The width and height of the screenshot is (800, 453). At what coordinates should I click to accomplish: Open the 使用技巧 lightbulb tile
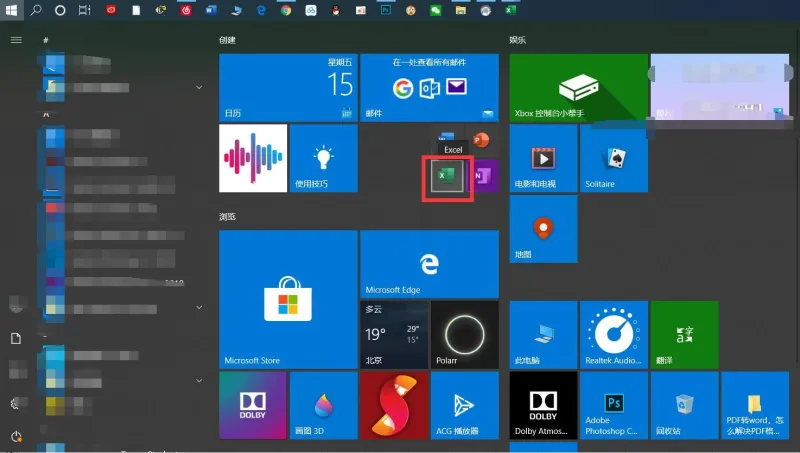pyautogui.click(x=323, y=158)
